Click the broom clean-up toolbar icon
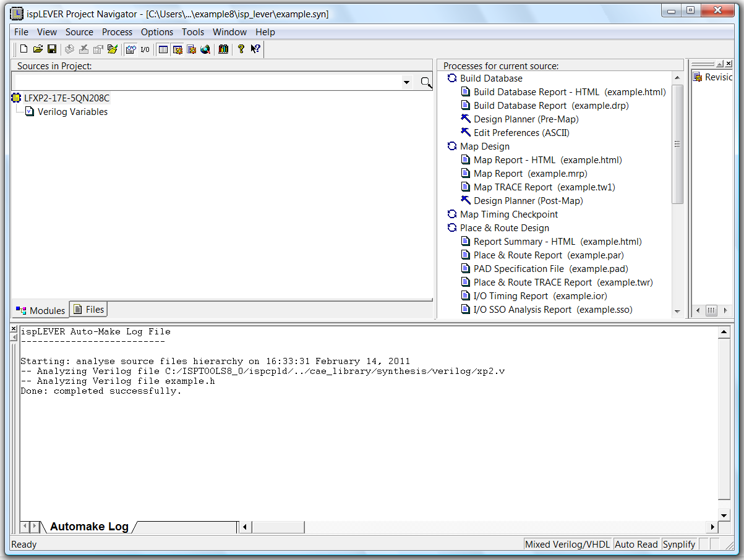This screenshot has width=744, height=560. [x=112, y=49]
